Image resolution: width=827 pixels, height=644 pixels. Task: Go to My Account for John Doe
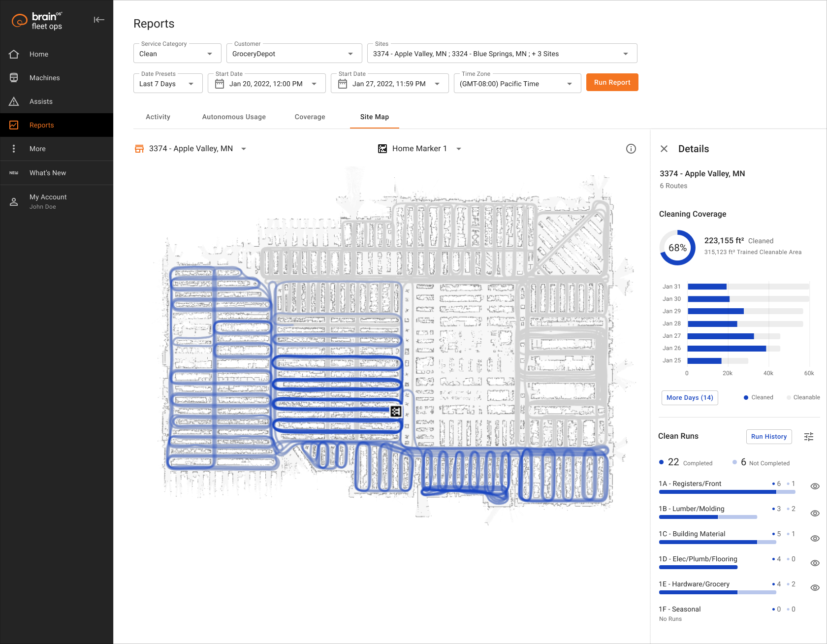(x=48, y=201)
